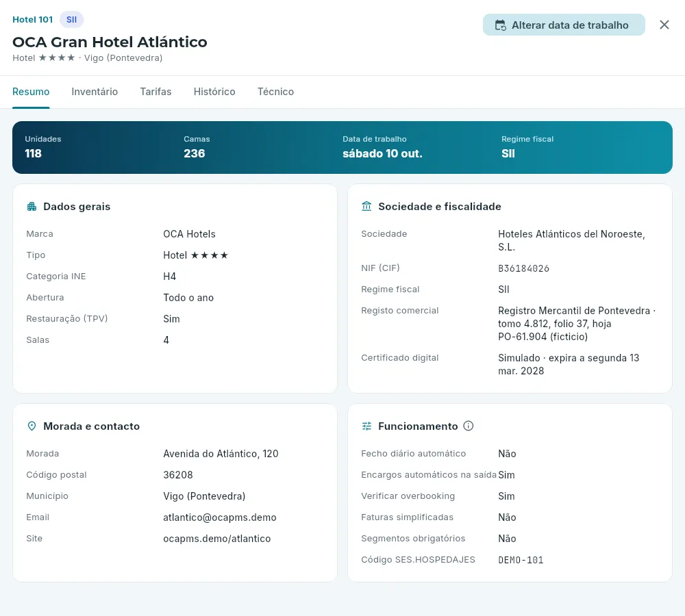Click the site ocapms.demo/atlantico
This screenshot has height=616, width=685.
(217, 539)
